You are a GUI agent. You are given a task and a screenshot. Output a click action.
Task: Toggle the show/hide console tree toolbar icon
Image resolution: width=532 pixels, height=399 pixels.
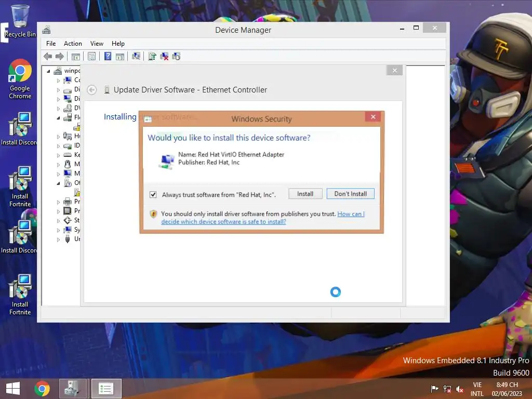point(76,56)
